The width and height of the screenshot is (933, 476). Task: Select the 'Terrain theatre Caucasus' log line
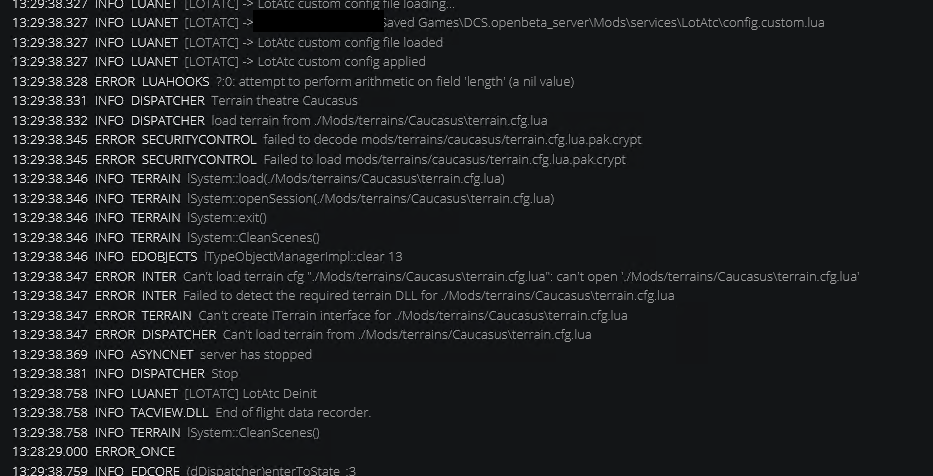pyautogui.click(x=184, y=101)
